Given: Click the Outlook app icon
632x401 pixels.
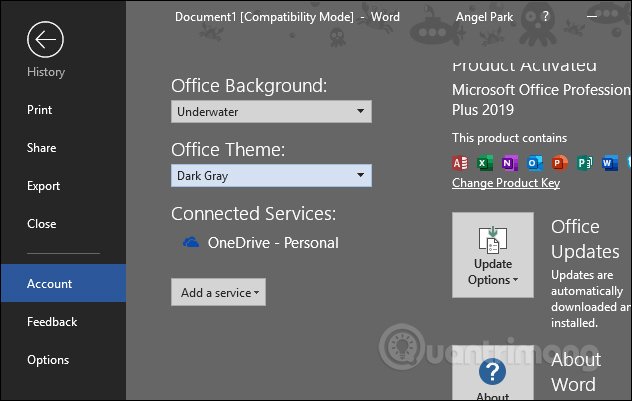Looking at the screenshot, I should [535, 163].
